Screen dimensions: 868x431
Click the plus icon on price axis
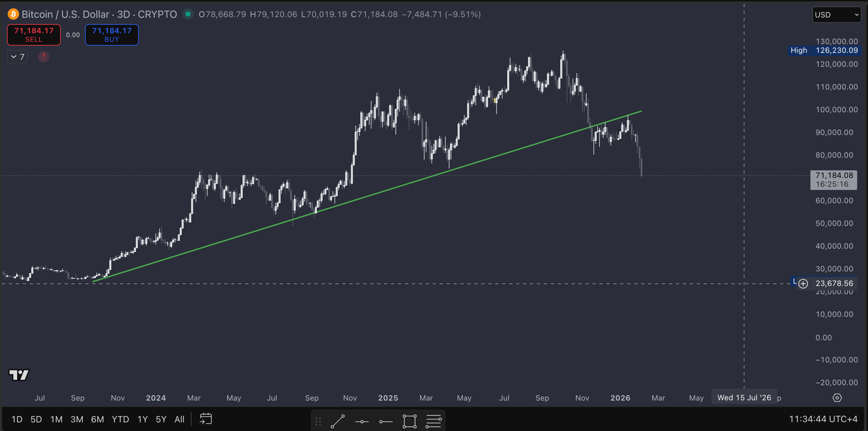pyautogui.click(x=803, y=284)
